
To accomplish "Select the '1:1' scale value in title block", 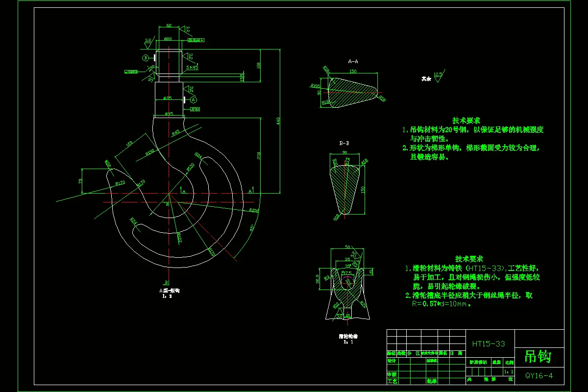I will (x=510, y=372).
